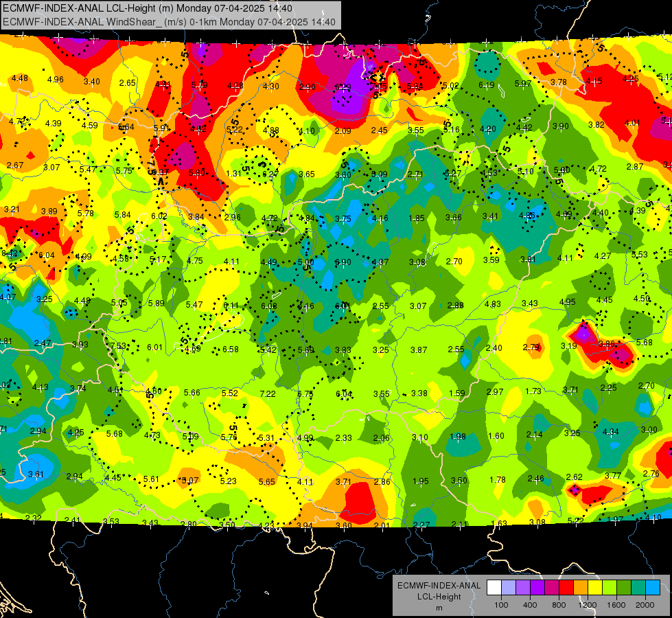Viewport: 672px width, 618px height.
Task: Click the dark green legend swatch
Action: (x=623, y=588)
